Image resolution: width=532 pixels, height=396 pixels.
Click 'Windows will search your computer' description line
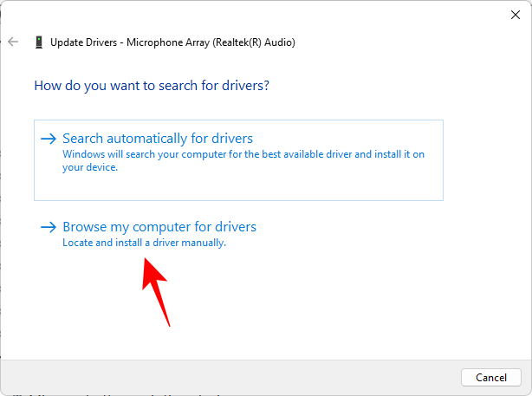243,154
